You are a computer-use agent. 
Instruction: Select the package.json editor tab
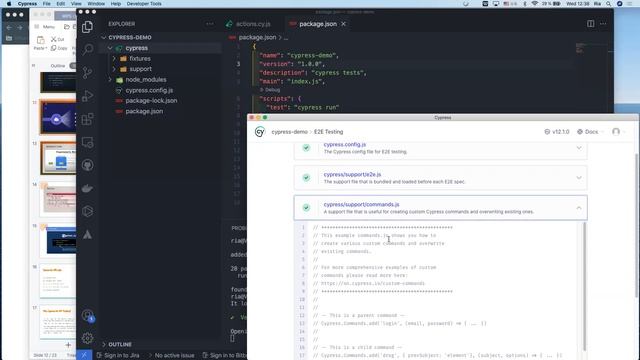tap(318, 24)
